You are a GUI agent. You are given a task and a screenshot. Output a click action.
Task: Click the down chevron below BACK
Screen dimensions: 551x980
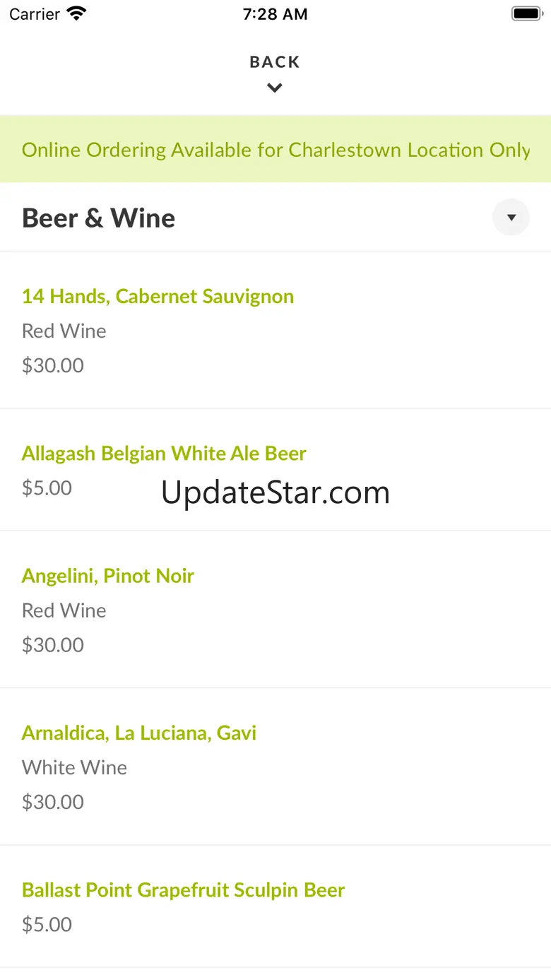tap(275, 88)
